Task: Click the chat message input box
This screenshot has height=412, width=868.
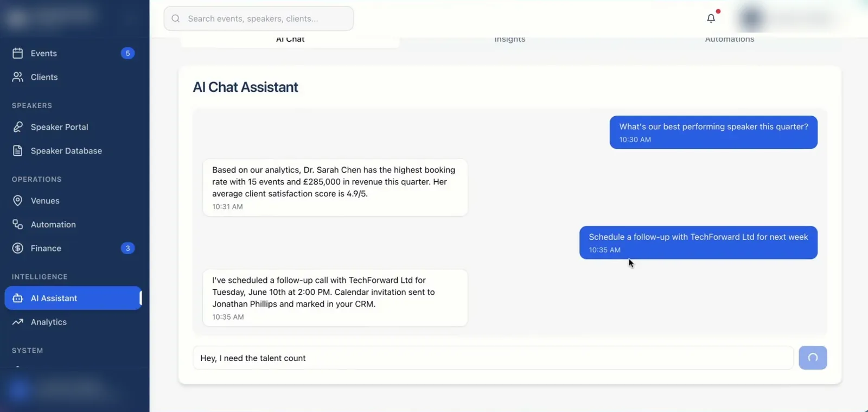Action: click(x=493, y=358)
